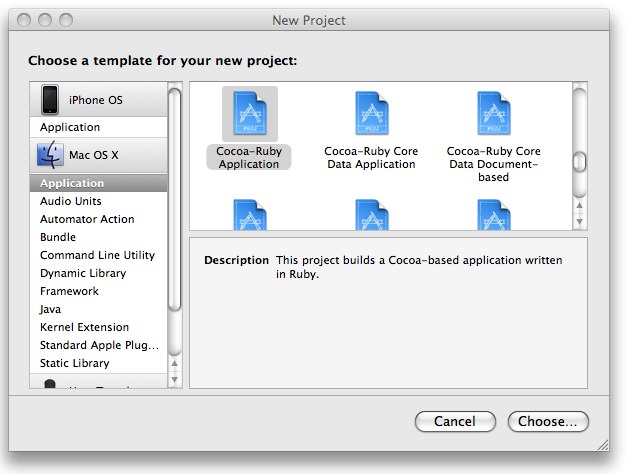
Task: Click the Cancel button
Action: pyautogui.click(x=455, y=422)
